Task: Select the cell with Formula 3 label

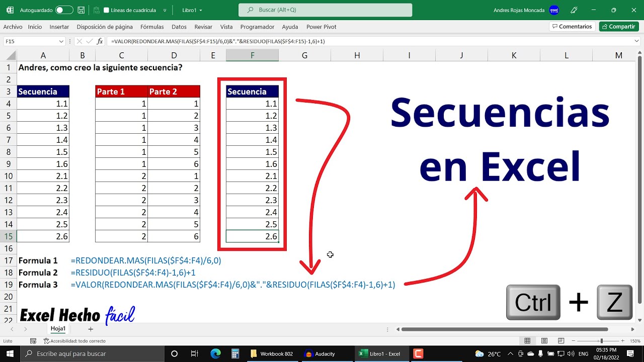Action: point(43,285)
